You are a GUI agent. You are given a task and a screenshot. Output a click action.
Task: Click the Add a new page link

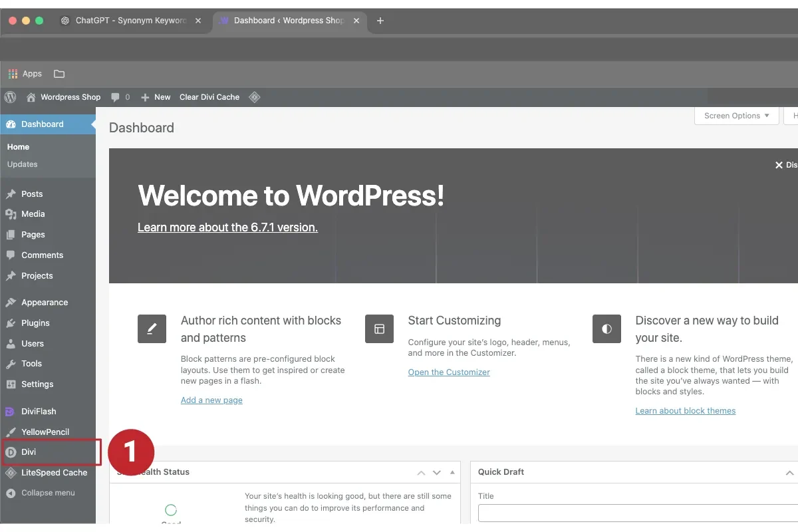point(211,400)
